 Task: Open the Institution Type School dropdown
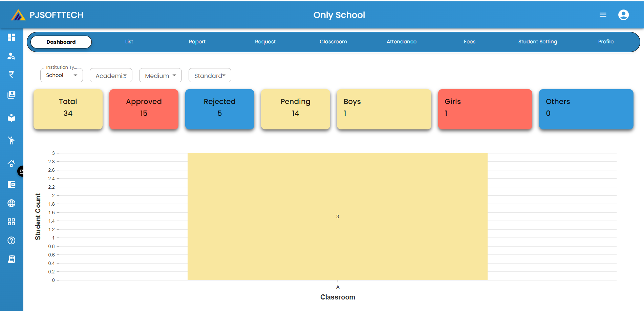click(62, 75)
